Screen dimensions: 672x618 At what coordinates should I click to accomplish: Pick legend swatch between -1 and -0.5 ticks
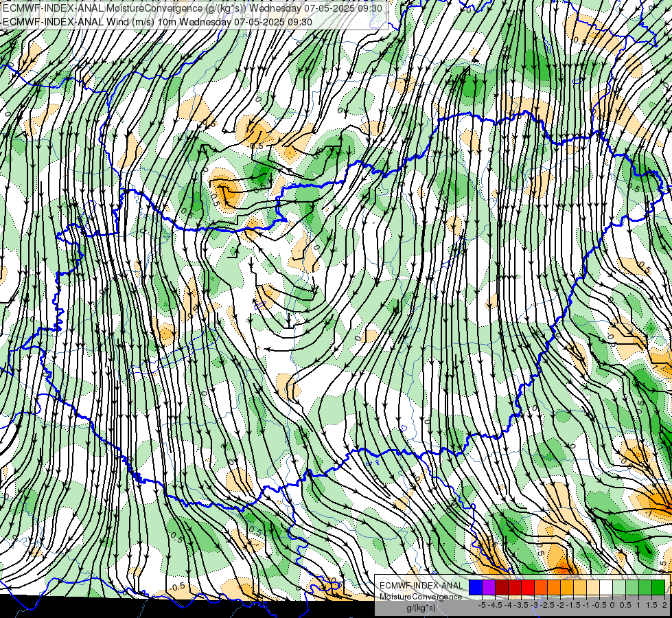tap(593, 587)
